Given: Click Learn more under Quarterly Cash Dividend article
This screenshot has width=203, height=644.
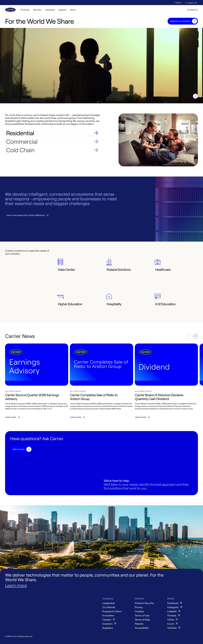Looking at the screenshot, I should point(142,417).
